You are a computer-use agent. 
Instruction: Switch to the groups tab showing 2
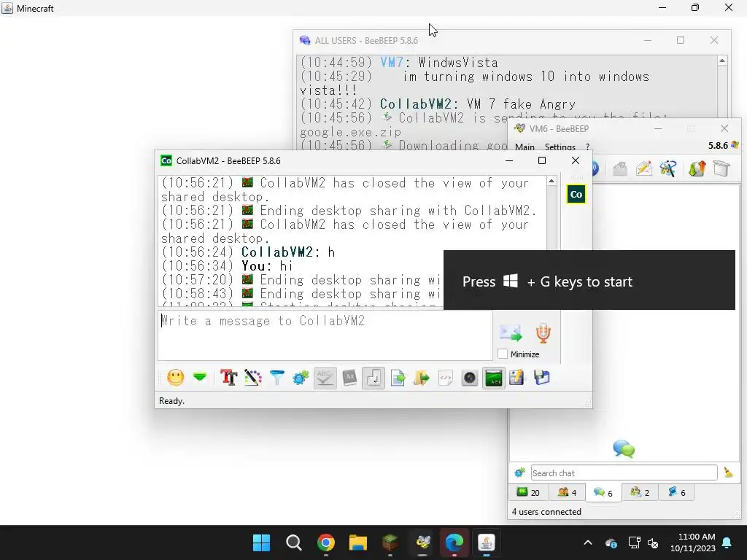pyautogui.click(x=640, y=492)
